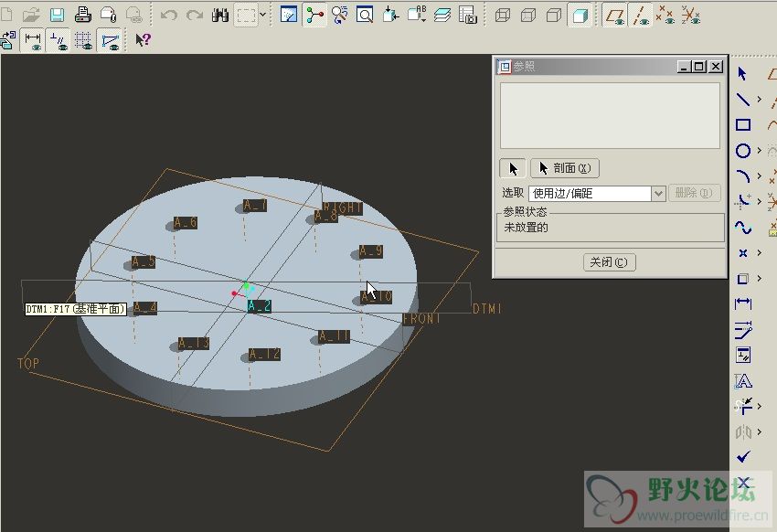Toggle datum axes display
Image resolution: width=777 pixels, height=532 pixels.
[640, 15]
